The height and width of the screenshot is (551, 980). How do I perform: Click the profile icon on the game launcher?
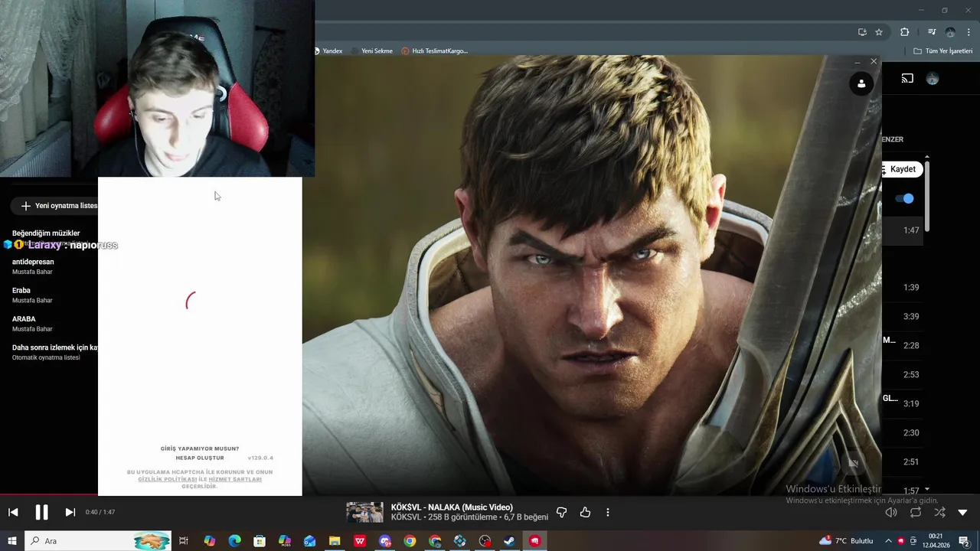(x=861, y=83)
